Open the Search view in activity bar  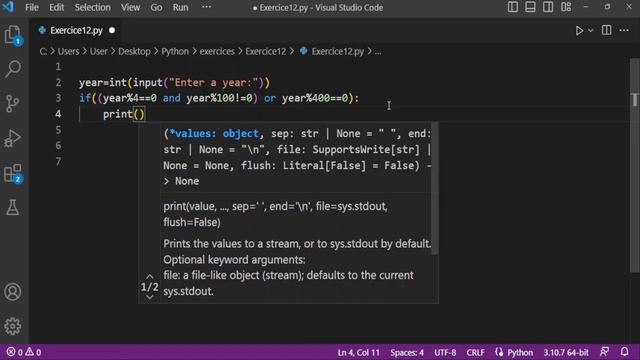pos(13,69)
